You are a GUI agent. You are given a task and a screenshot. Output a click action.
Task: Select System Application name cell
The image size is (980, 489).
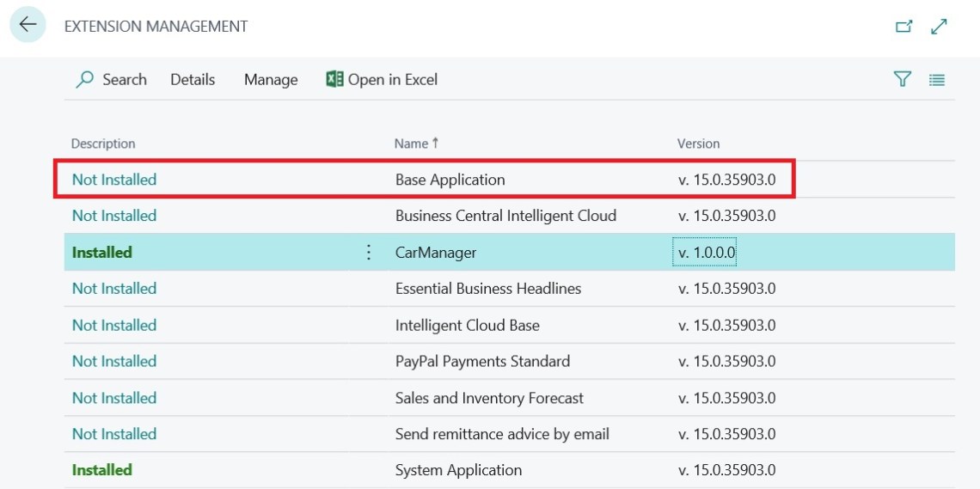[458, 469]
